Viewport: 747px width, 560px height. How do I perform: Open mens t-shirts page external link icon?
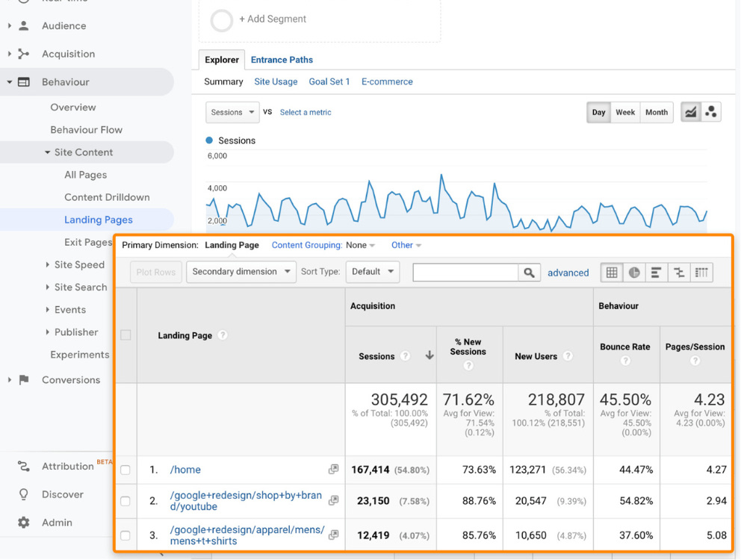tap(333, 535)
